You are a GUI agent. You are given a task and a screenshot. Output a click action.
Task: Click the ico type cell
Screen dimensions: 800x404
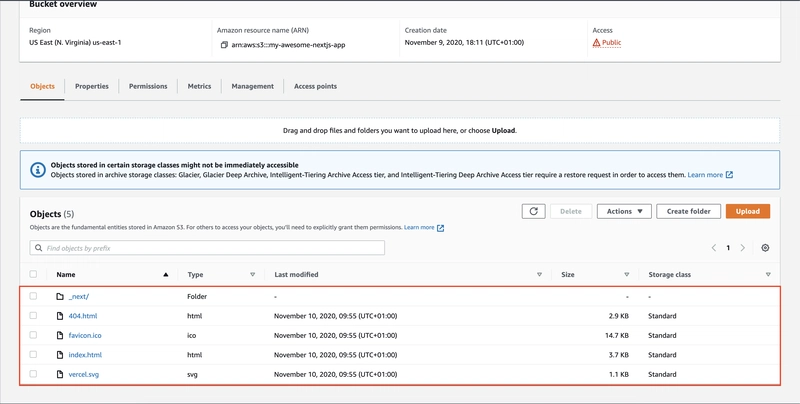[192, 335]
